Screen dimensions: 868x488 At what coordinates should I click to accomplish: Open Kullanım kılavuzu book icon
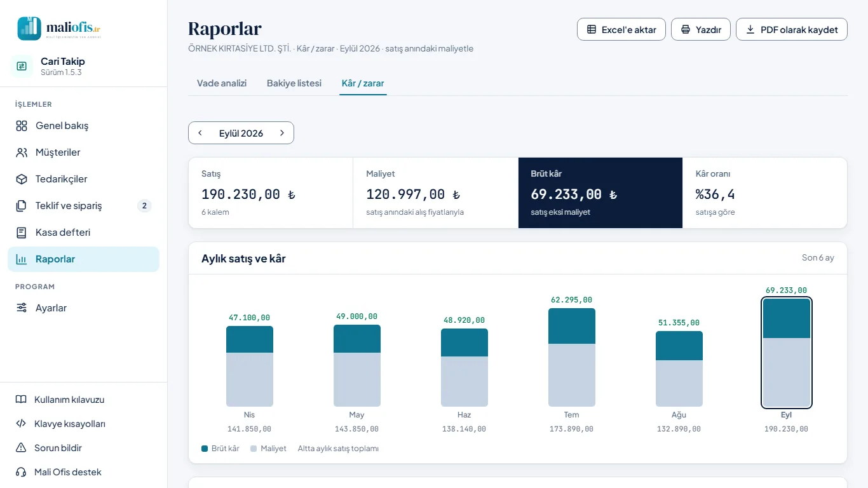(21, 400)
